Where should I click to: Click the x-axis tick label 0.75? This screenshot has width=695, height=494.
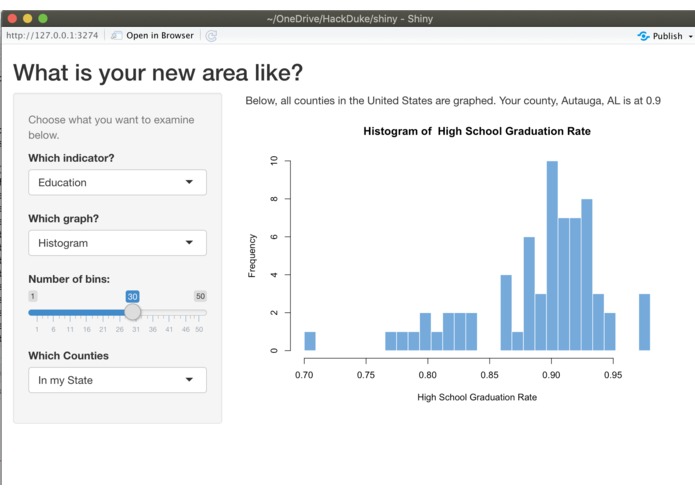point(366,375)
